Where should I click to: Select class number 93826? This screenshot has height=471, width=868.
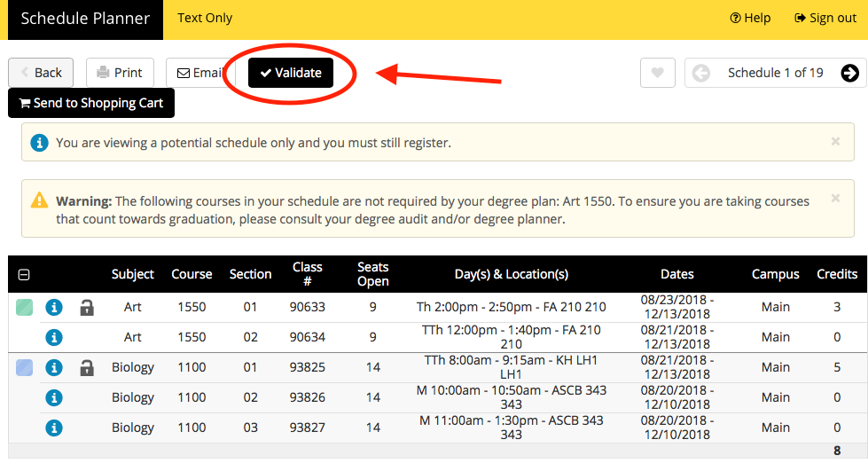click(308, 397)
